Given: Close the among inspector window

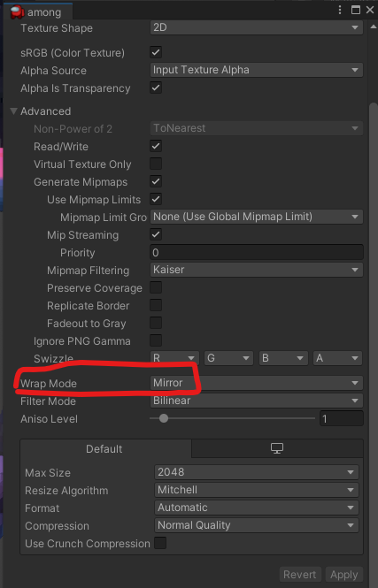Looking at the screenshot, I should (x=370, y=10).
